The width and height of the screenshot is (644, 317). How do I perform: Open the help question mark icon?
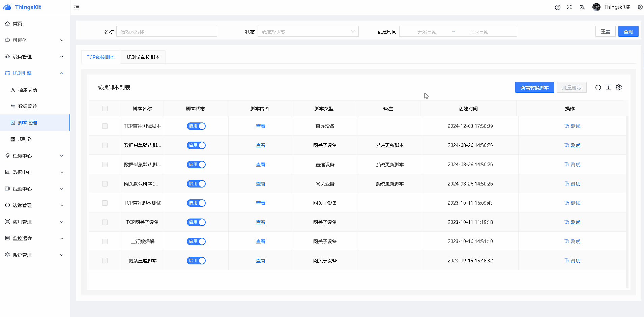[x=557, y=7]
